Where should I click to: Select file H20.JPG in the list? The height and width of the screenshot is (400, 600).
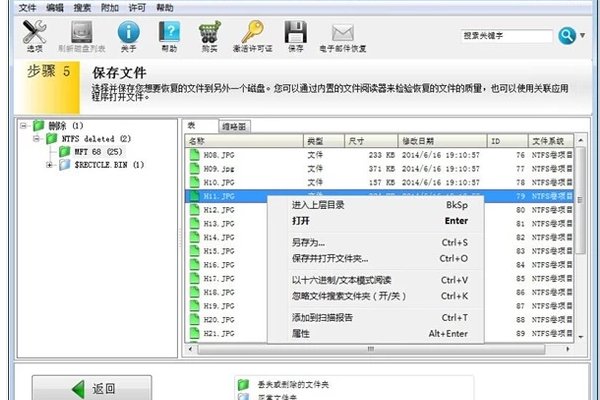pyautogui.click(x=219, y=320)
